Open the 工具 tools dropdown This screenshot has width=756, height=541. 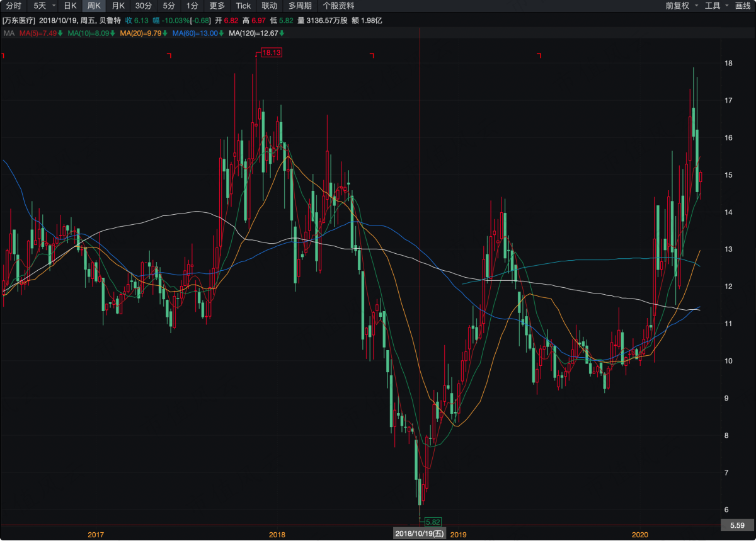[716, 6]
